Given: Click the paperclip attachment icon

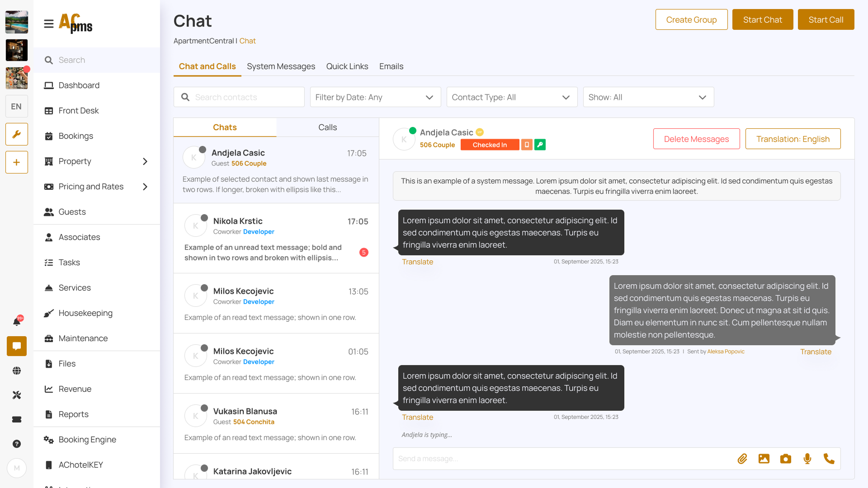Looking at the screenshot, I should point(742,459).
